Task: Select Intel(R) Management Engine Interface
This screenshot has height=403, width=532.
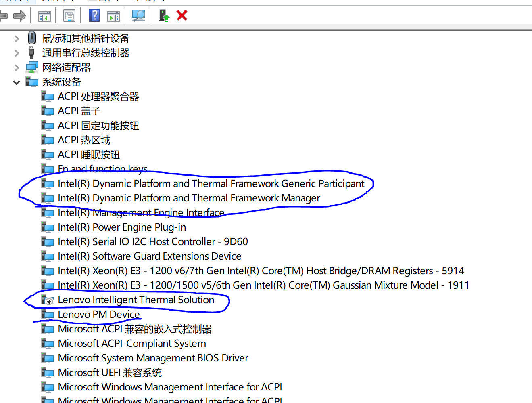Action: point(141,212)
